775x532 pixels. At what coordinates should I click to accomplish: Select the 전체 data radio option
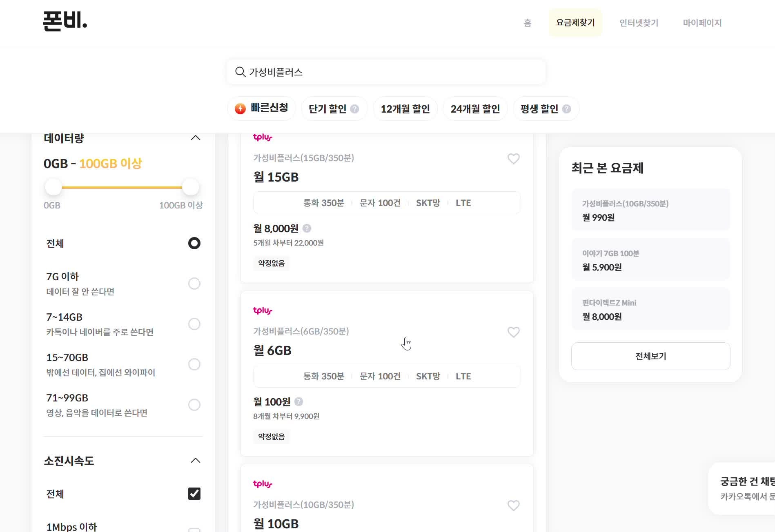click(x=194, y=243)
